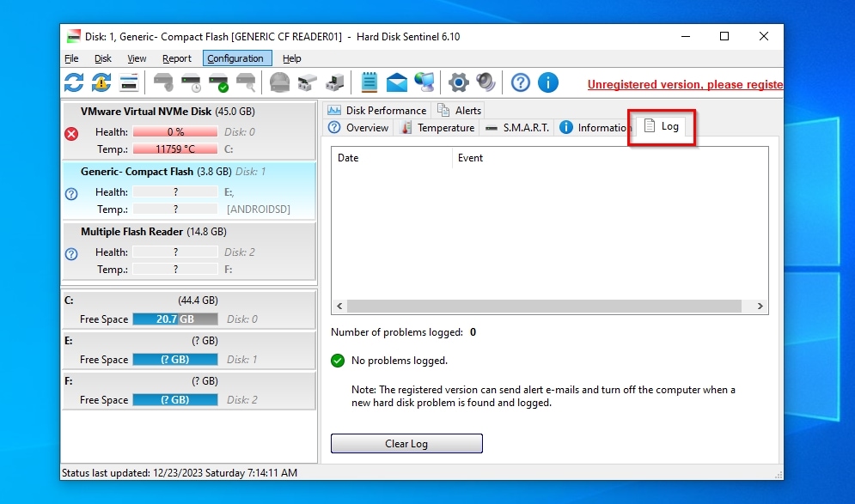Click the speaker sound toolbar icon
Screen dimensions: 855x504
(486, 82)
